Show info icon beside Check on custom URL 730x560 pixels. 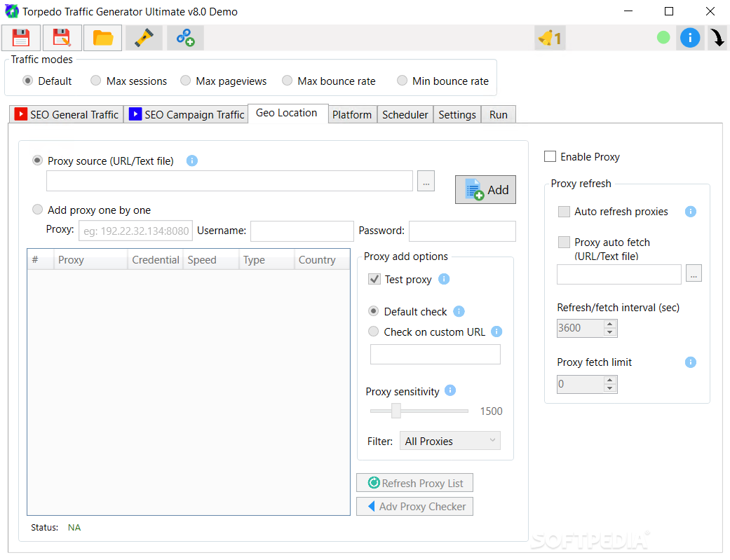point(496,332)
